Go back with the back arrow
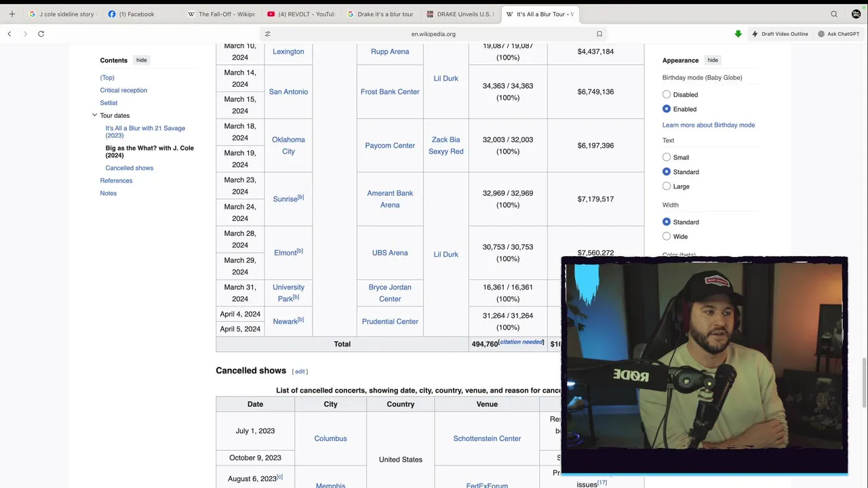 9,34
